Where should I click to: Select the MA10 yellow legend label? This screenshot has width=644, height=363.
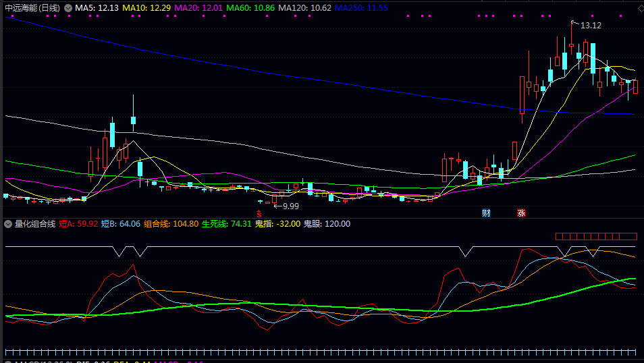pos(146,8)
